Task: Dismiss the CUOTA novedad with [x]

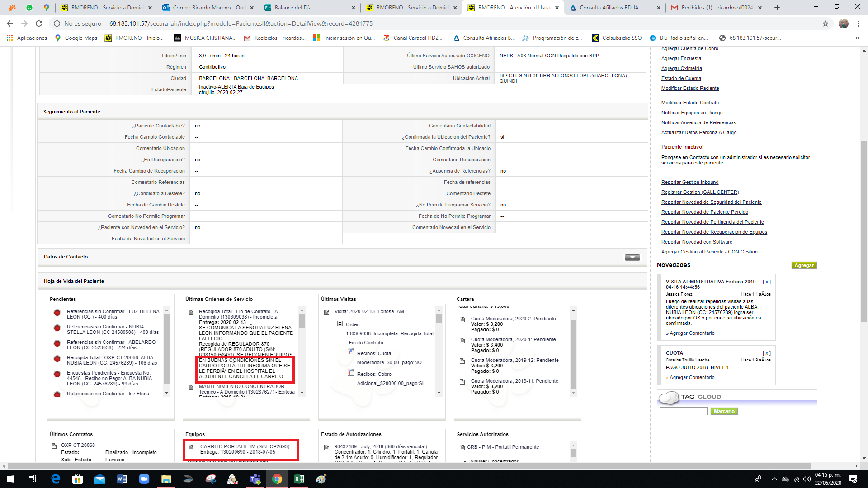Action: pyautogui.click(x=767, y=353)
